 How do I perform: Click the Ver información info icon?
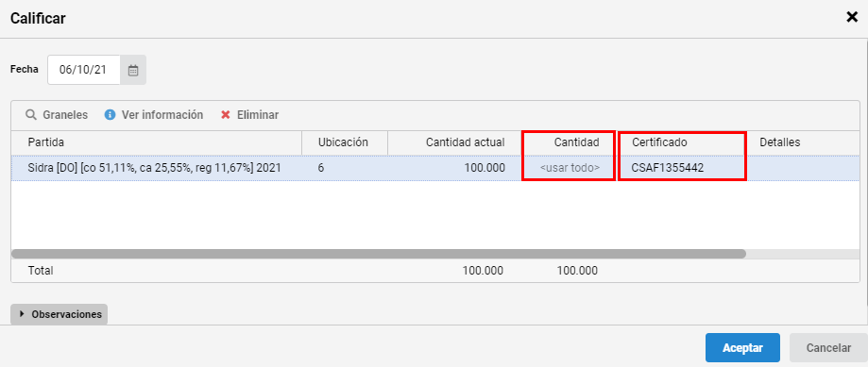(110, 115)
